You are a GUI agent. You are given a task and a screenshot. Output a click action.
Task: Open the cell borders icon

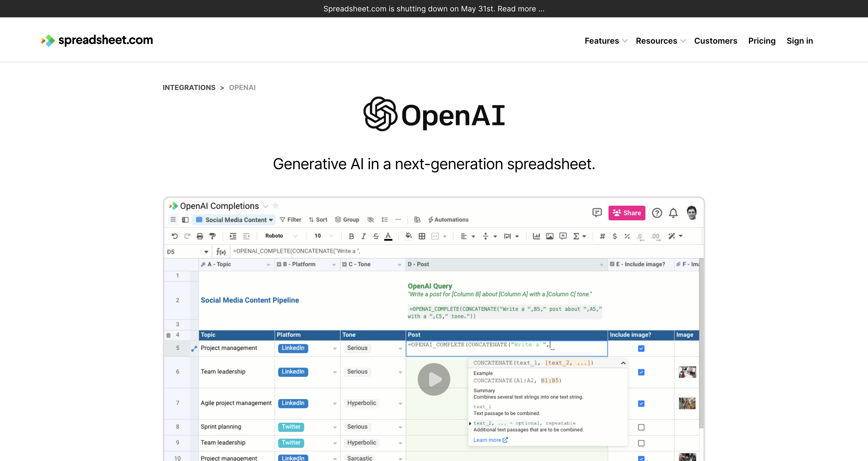click(x=422, y=236)
